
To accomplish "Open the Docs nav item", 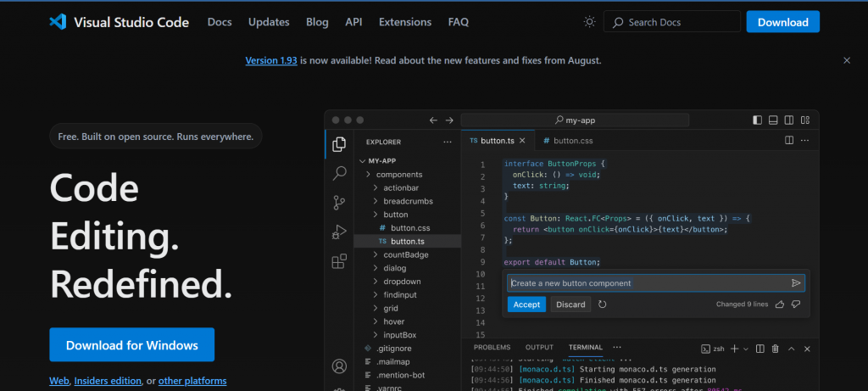I will [220, 22].
